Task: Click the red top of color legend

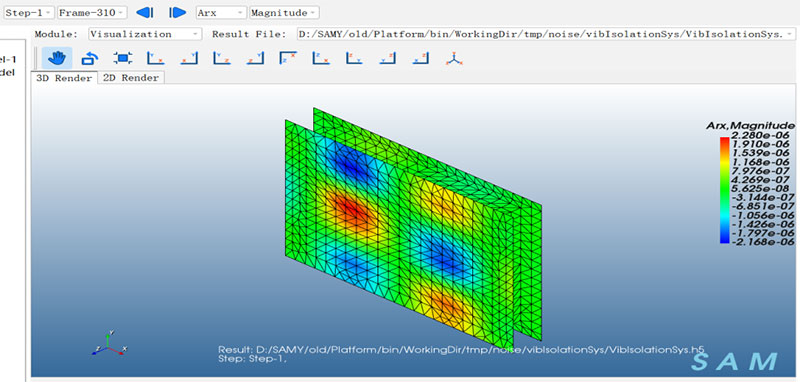Action: coord(724,141)
